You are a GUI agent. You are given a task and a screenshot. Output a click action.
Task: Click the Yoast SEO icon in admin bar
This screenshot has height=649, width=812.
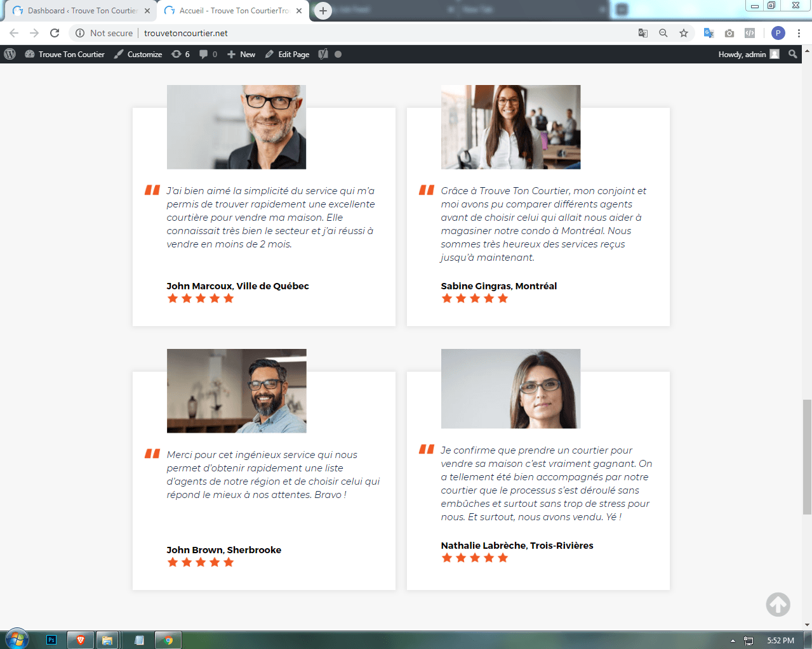323,54
